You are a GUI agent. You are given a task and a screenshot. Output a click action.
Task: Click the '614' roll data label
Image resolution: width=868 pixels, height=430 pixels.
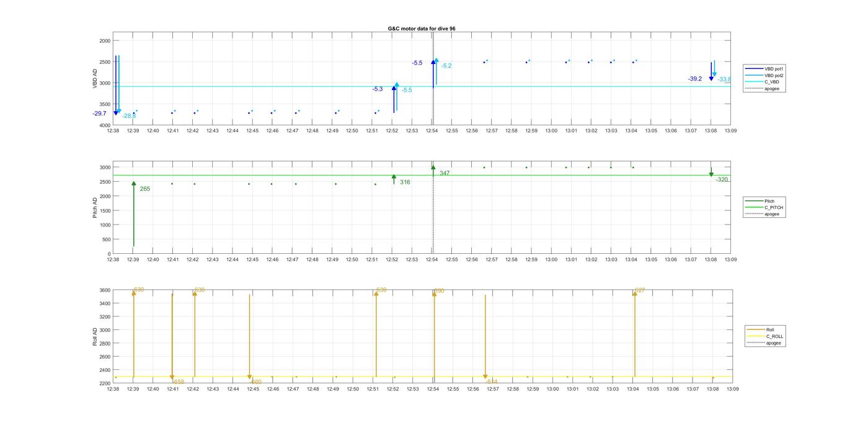pyautogui.click(x=492, y=382)
